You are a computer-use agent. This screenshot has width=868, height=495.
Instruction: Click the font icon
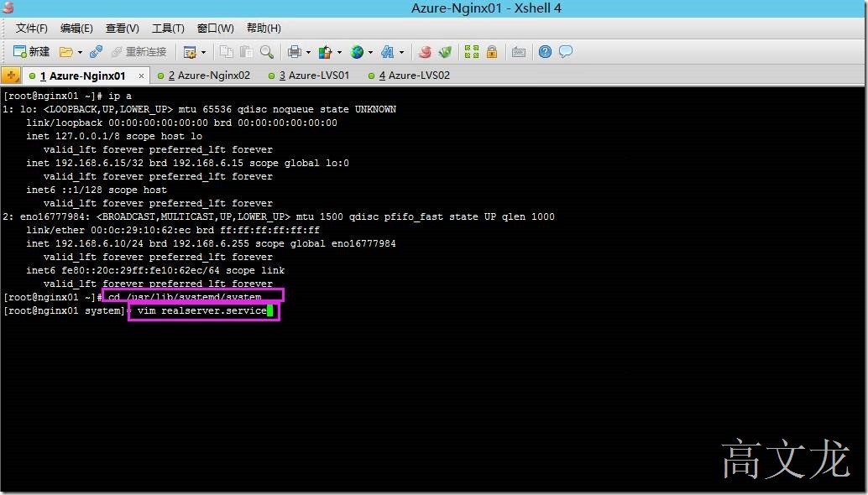[388, 52]
